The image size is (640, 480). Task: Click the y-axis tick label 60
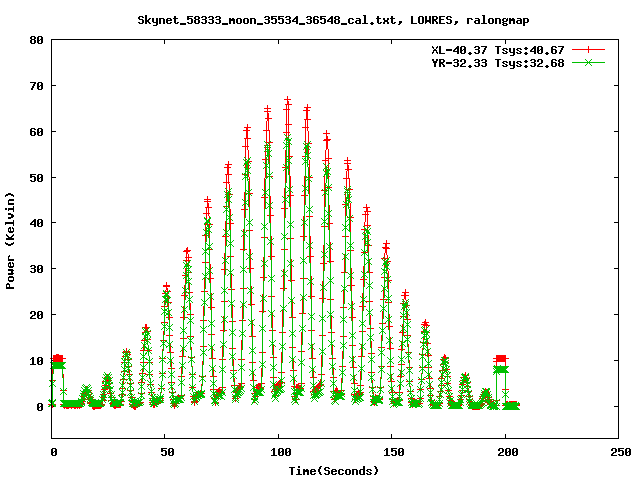pos(36,132)
